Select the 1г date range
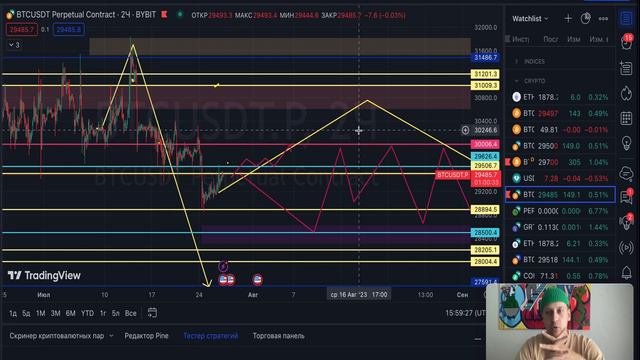Viewport: 640px width, 360px height. (x=103, y=313)
